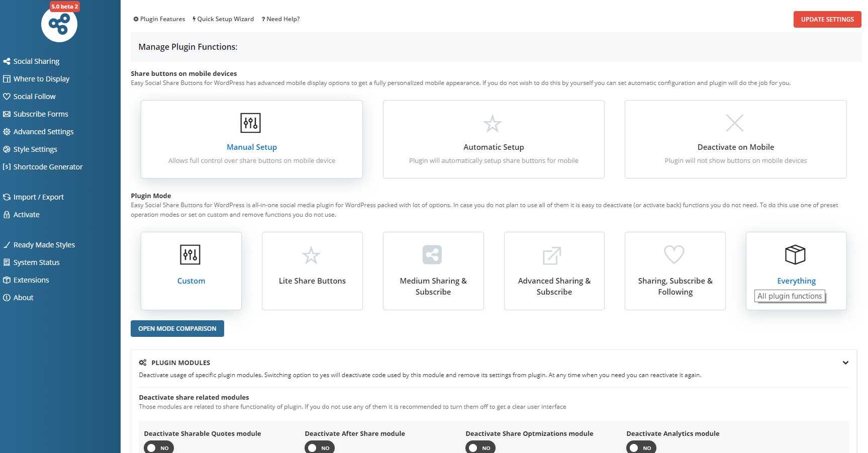868x453 pixels.
Task: Open Style Settings in the sidebar
Action: [35, 149]
